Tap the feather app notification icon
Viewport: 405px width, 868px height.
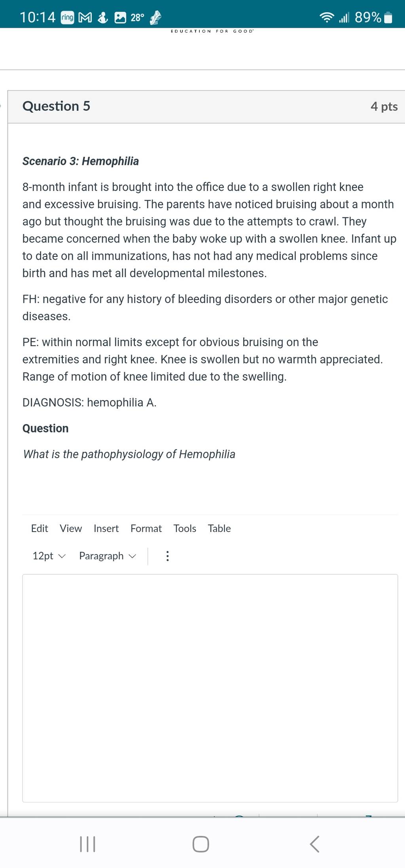pyautogui.click(x=155, y=17)
